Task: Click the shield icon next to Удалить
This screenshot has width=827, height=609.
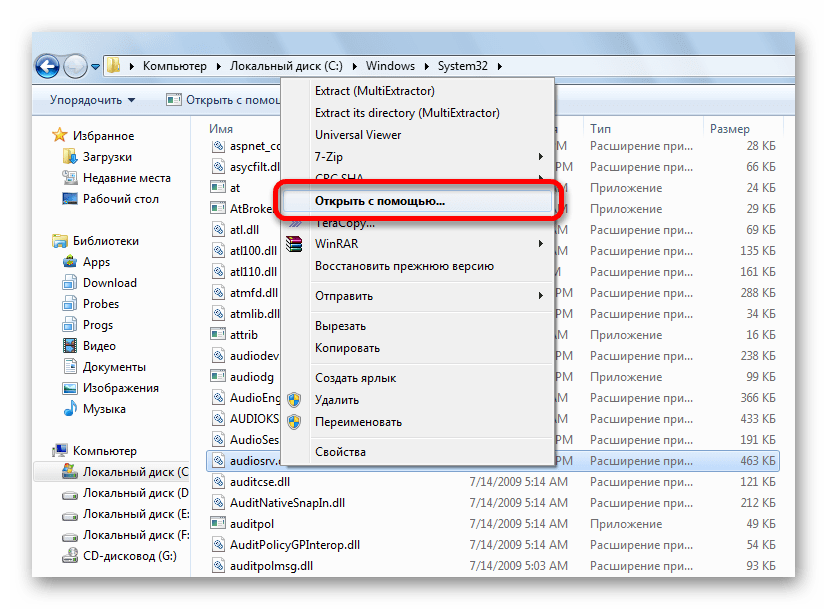Action: pos(294,400)
